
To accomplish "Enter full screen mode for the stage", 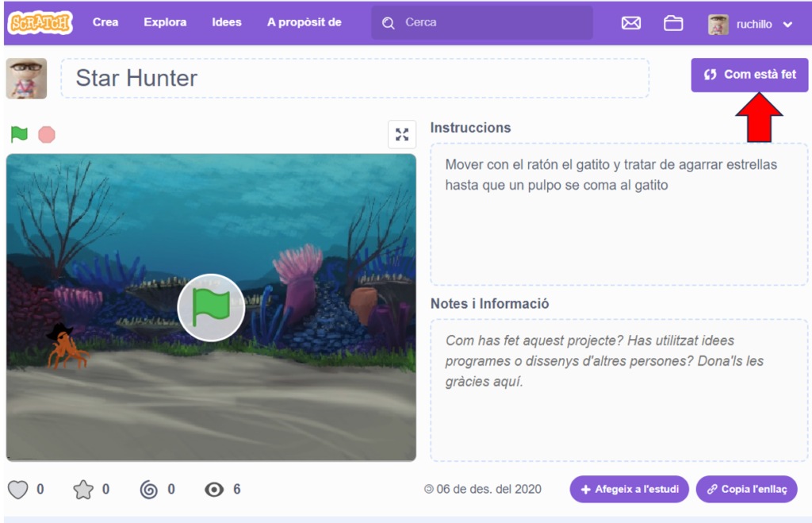I will [x=402, y=134].
